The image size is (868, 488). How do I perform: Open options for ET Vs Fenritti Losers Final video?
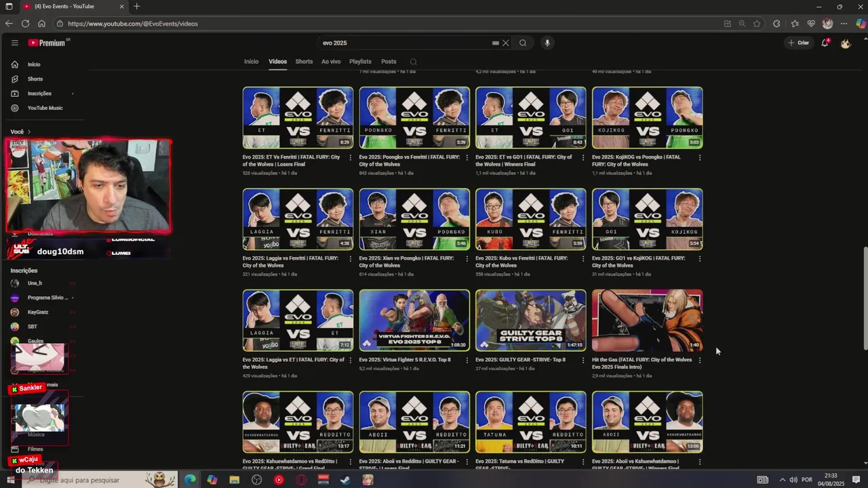pos(351,157)
